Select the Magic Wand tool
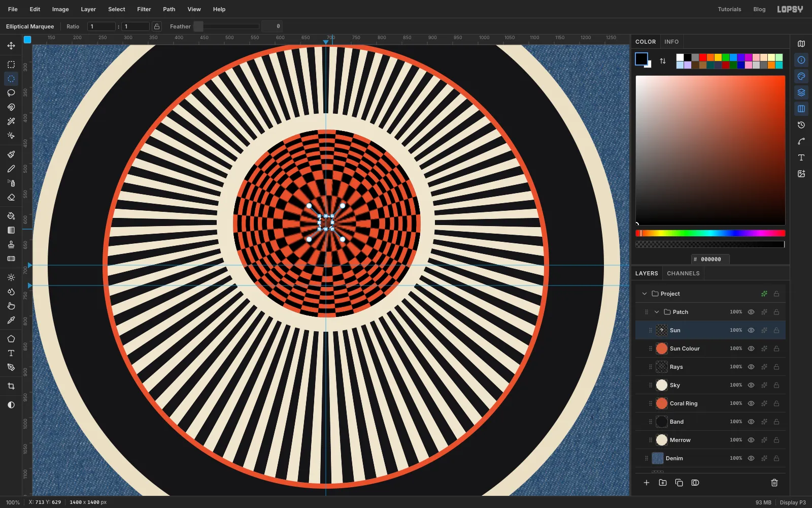 [11, 121]
